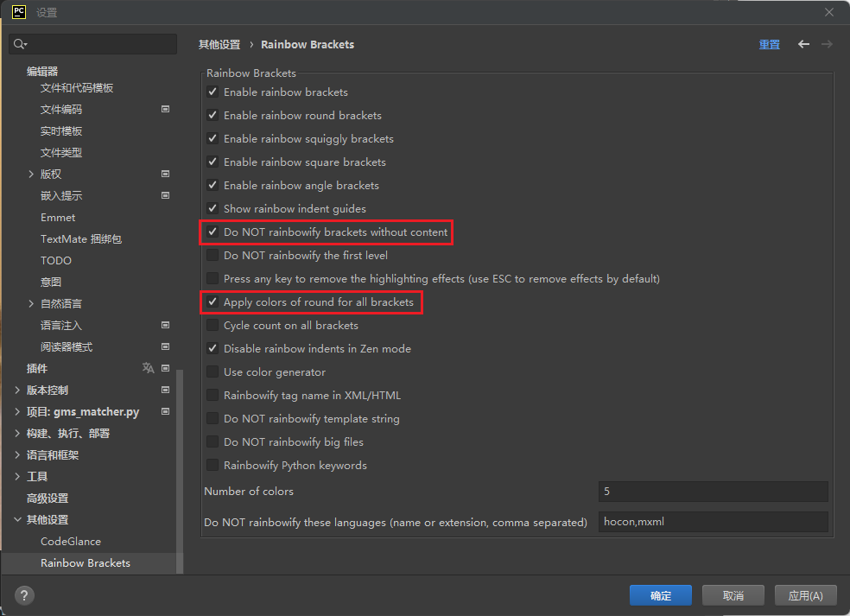Expand the 语言和框架 section
Screen dimensions: 850x616
click(x=17, y=455)
